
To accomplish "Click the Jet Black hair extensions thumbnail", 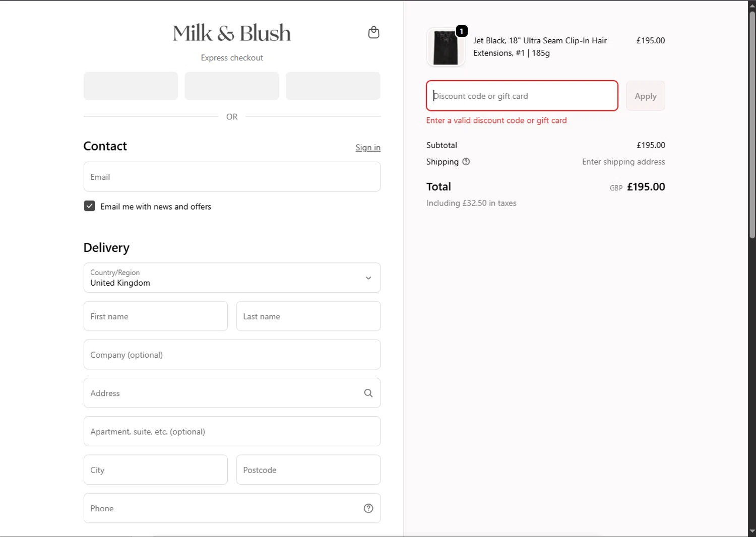I will click(x=446, y=47).
